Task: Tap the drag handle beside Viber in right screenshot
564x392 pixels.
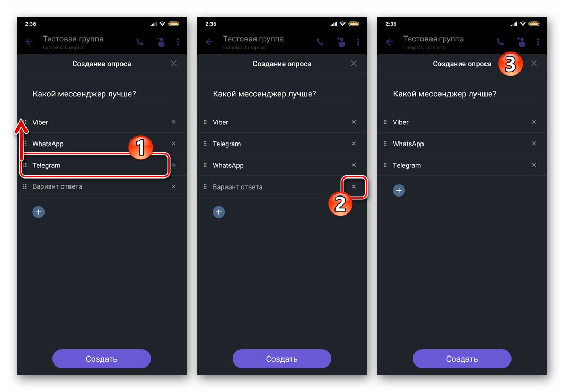Action: (385, 122)
